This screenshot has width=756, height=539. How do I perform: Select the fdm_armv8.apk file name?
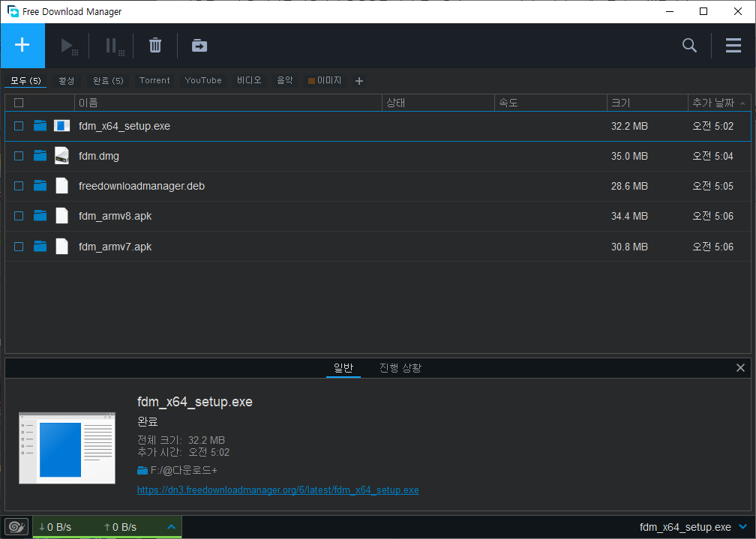coord(115,216)
